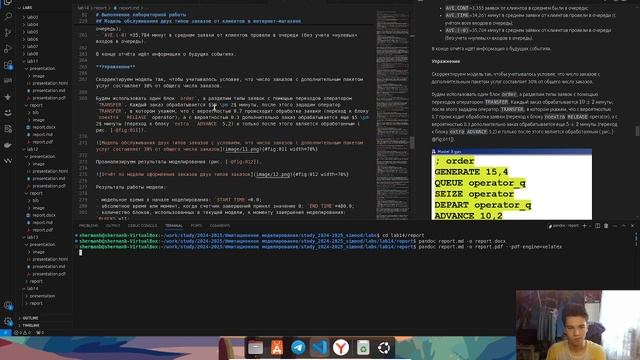
Task: Close the terminal panel
Action: (x=632, y=226)
